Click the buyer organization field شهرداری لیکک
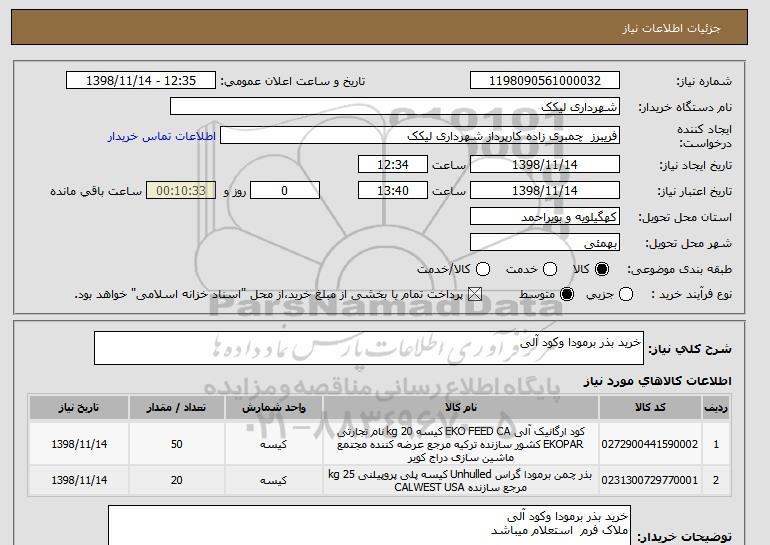 (395, 107)
